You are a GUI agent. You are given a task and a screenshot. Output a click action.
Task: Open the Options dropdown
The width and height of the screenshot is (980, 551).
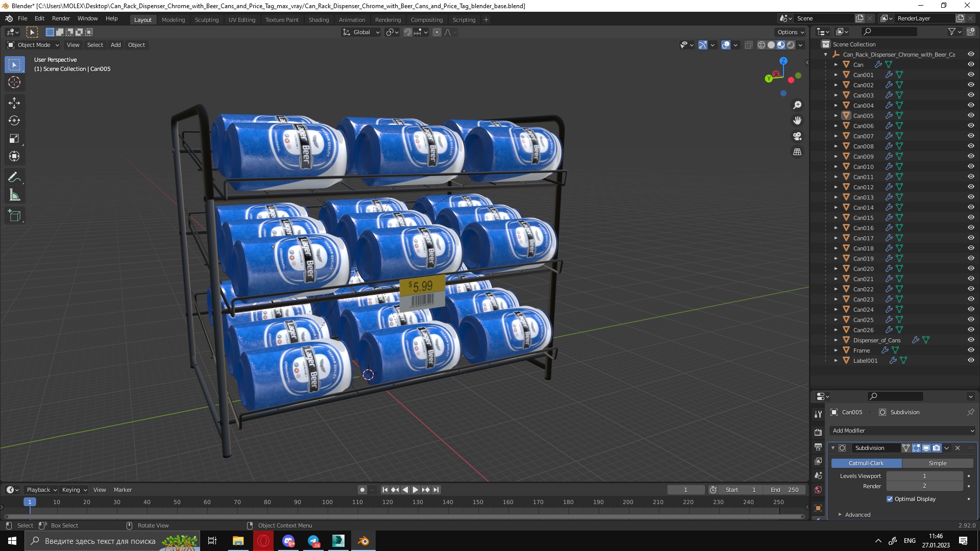(791, 32)
